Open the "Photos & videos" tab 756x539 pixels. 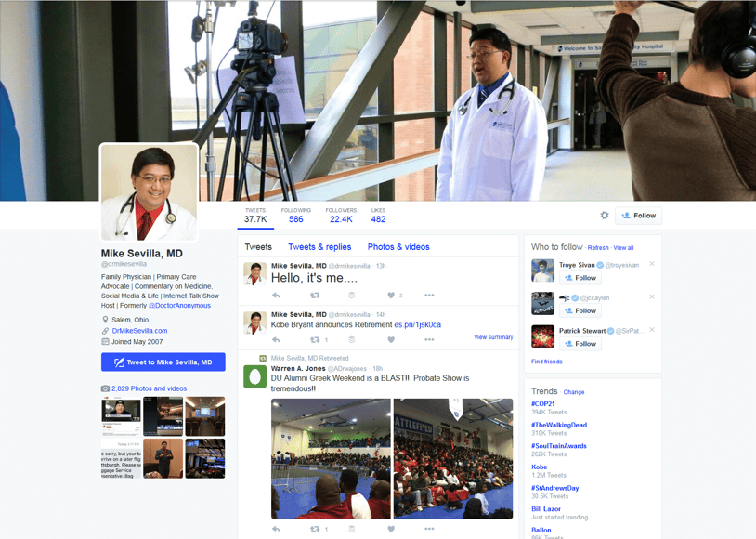pos(398,246)
